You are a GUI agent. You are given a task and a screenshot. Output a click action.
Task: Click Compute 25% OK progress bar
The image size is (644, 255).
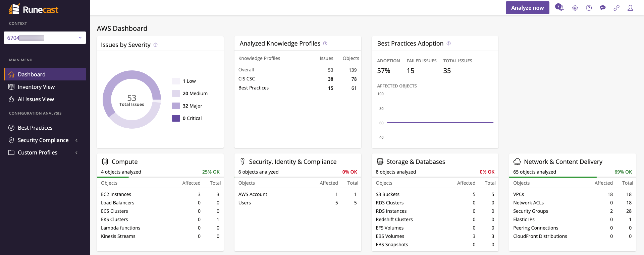tap(160, 177)
